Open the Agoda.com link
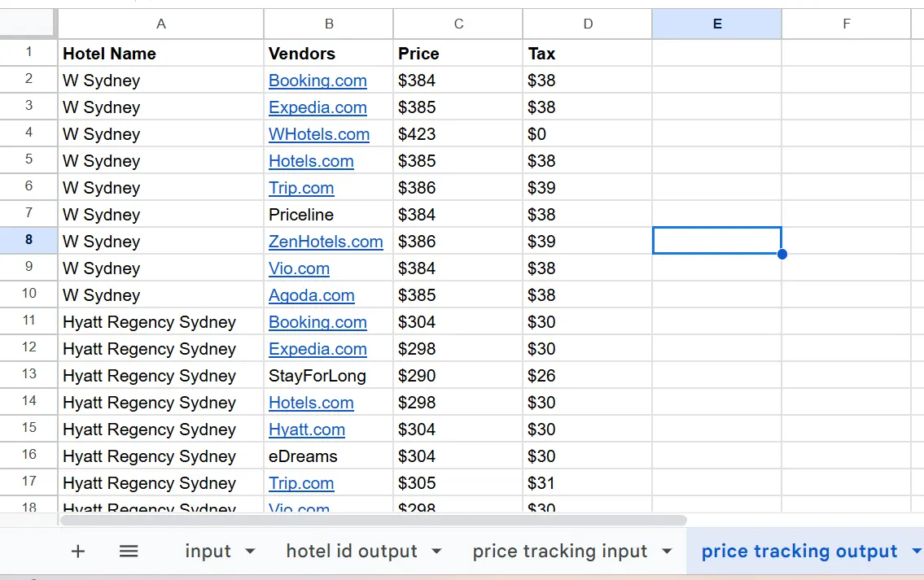Viewport: 924px width, 580px height. (x=312, y=295)
